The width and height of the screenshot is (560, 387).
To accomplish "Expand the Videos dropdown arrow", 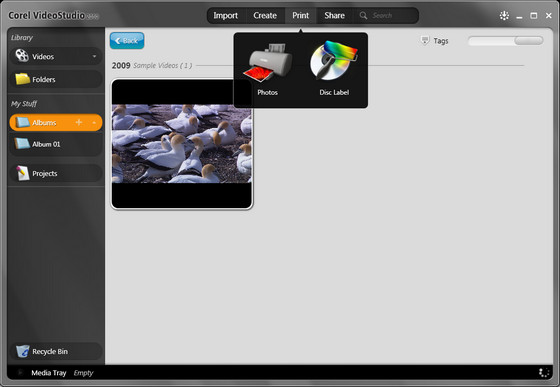I will pyautogui.click(x=94, y=56).
